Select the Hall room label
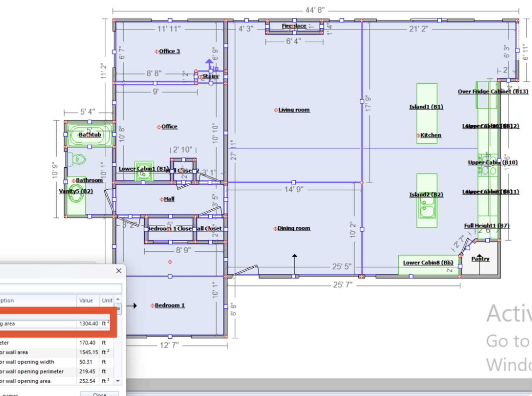The height and width of the screenshot is (396, 532). coord(169,199)
